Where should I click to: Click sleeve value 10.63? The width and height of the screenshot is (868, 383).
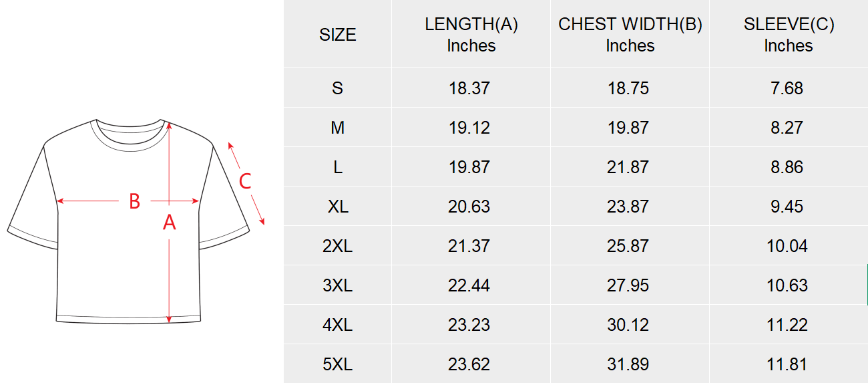787,285
